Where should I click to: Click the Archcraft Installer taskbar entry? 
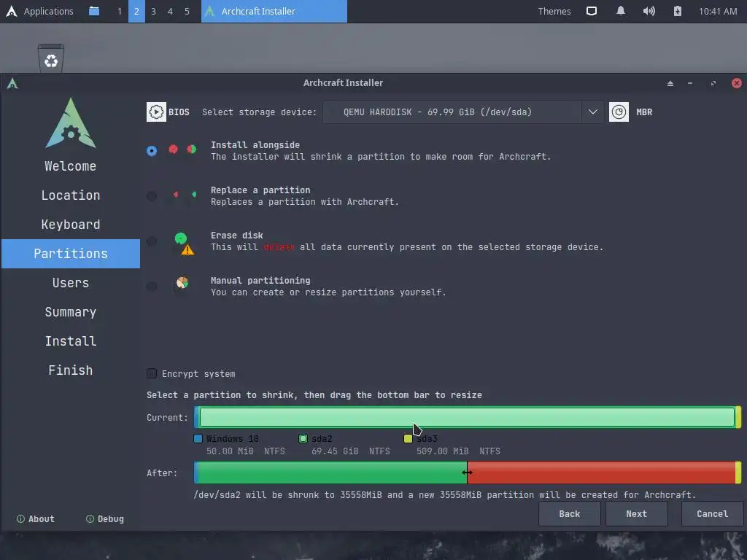click(274, 11)
